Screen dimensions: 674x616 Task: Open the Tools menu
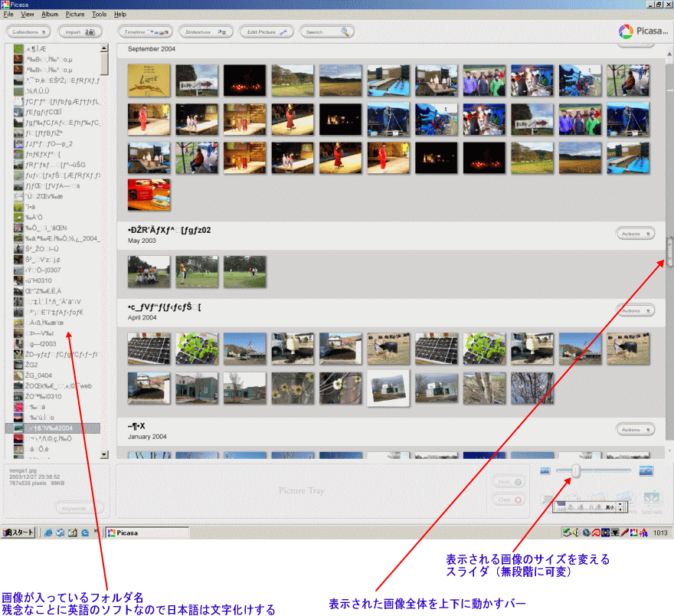point(100,15)
